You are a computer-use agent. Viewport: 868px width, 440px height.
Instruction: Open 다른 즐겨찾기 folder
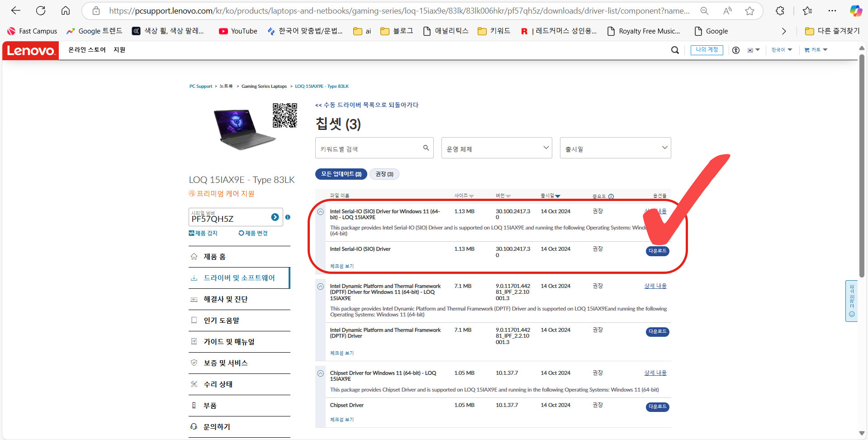(x=832, y=31)
